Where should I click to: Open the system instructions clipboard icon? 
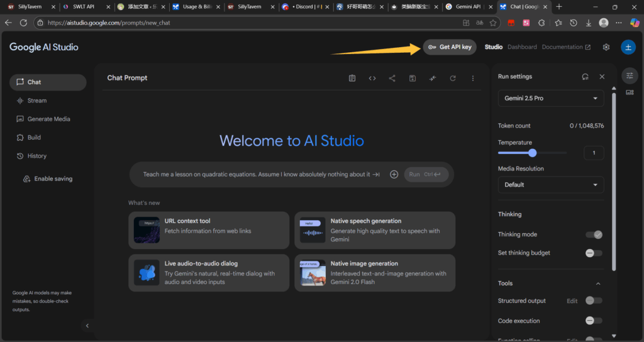point(352,78)
